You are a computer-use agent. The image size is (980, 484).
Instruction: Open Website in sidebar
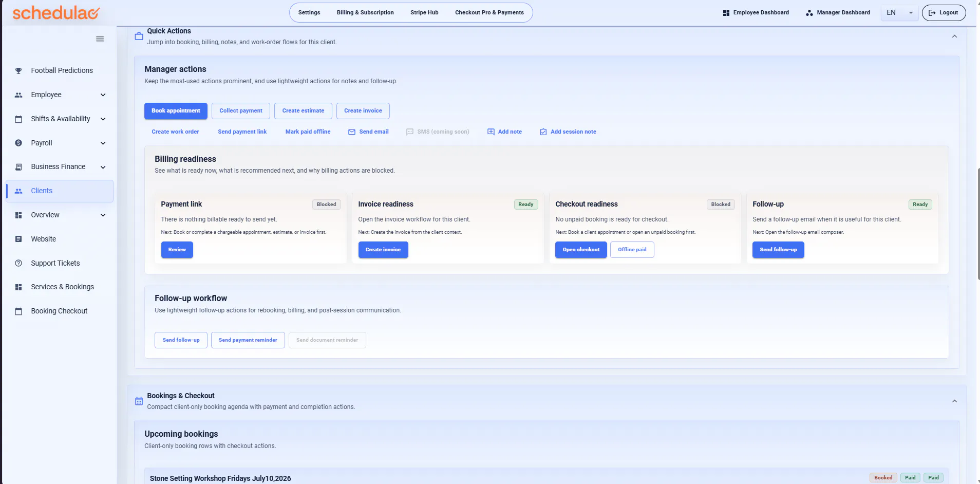coord(60,239)
